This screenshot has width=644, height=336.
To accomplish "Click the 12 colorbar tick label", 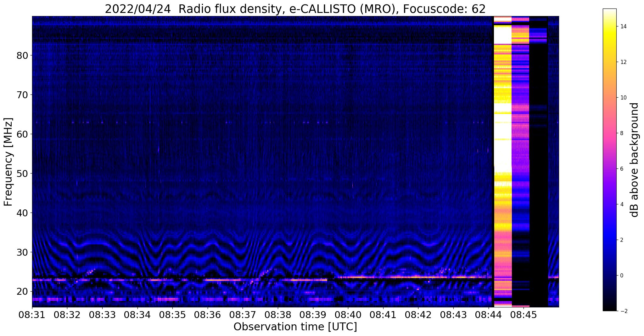I will (x=623, y=62).
